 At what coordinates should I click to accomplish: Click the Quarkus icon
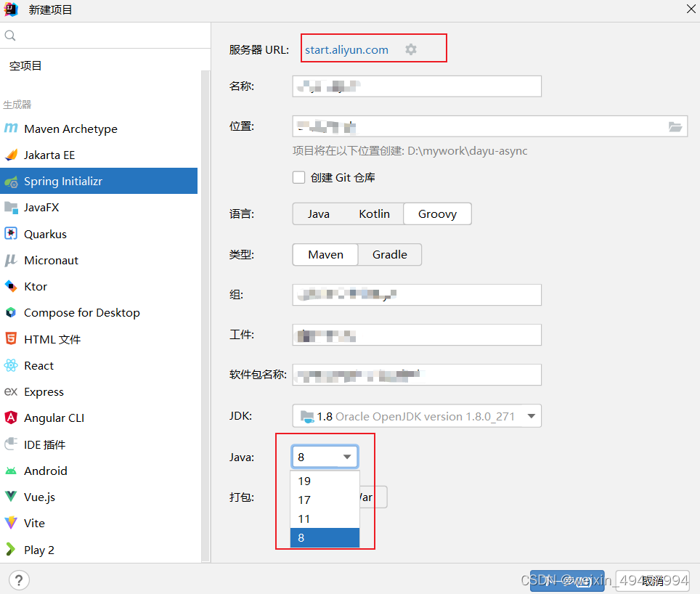pyautogui.click(x=11, y=233)
